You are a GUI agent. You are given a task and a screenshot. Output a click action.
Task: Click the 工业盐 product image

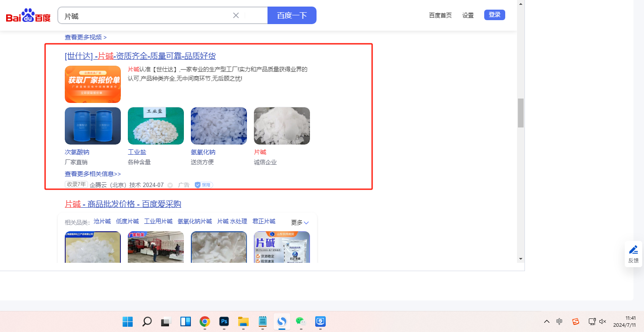pyautogui.click(x=156, y=126)
